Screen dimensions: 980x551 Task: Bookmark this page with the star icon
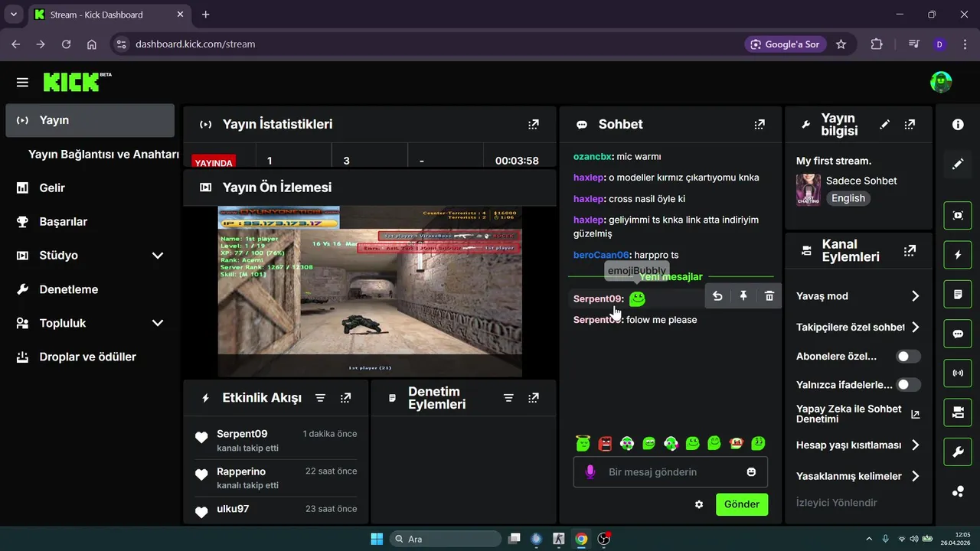(x=841, y=44)
